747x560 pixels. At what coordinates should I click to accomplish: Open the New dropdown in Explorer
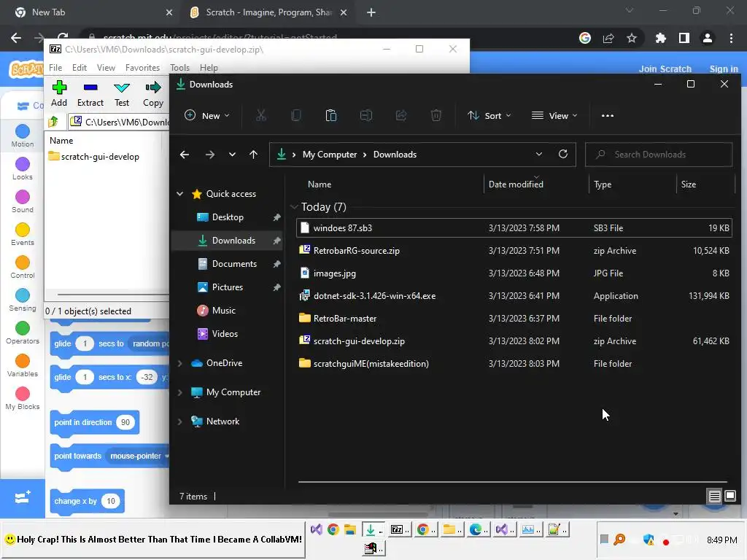[x=207, y=115]
